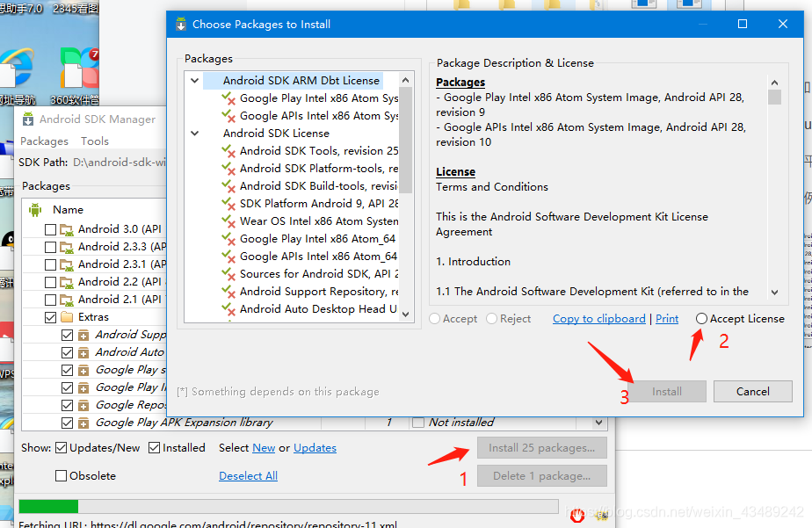Click the Android 2.3.1 folder icon

(x=66, y=264)
